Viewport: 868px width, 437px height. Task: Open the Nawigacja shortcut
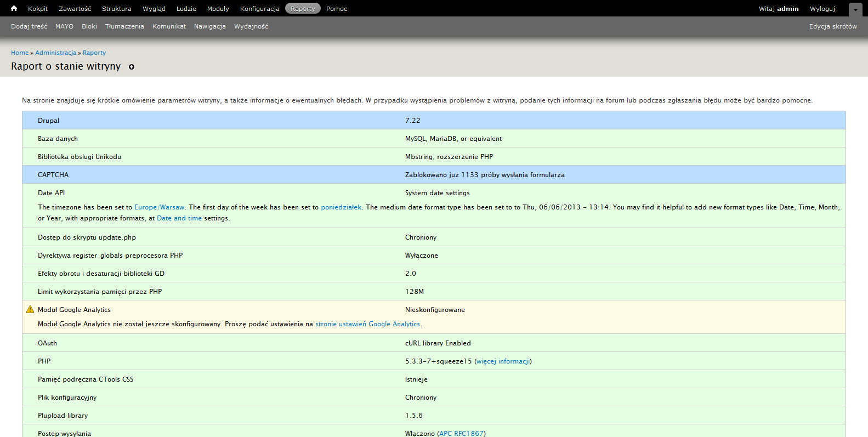210,26
